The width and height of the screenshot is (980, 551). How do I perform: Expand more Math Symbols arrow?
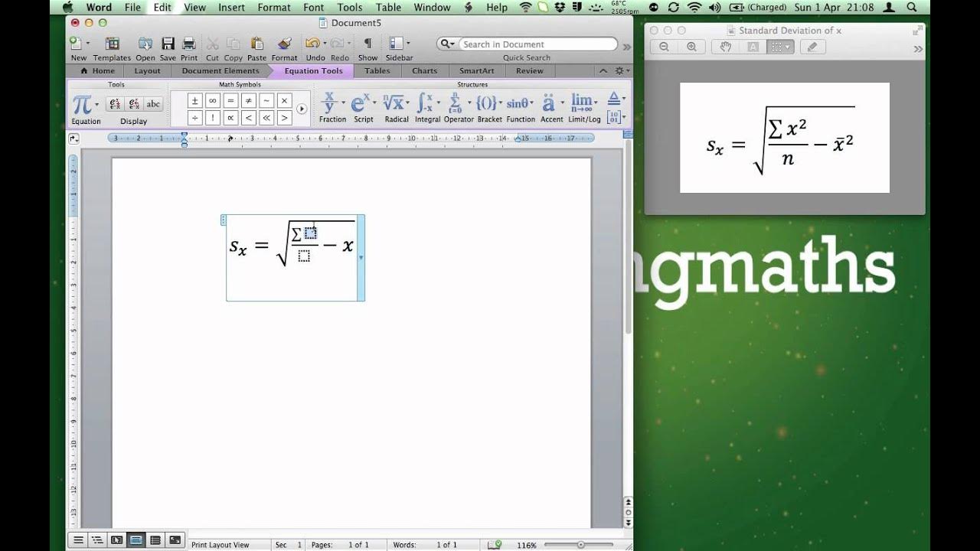point(302,109)
